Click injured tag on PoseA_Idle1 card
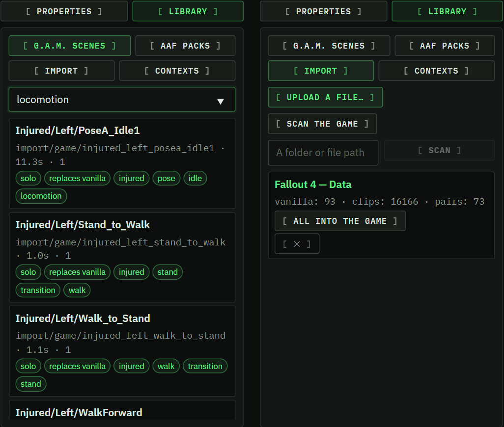Viewport: 504px width, 427px height. click(132, 178)
